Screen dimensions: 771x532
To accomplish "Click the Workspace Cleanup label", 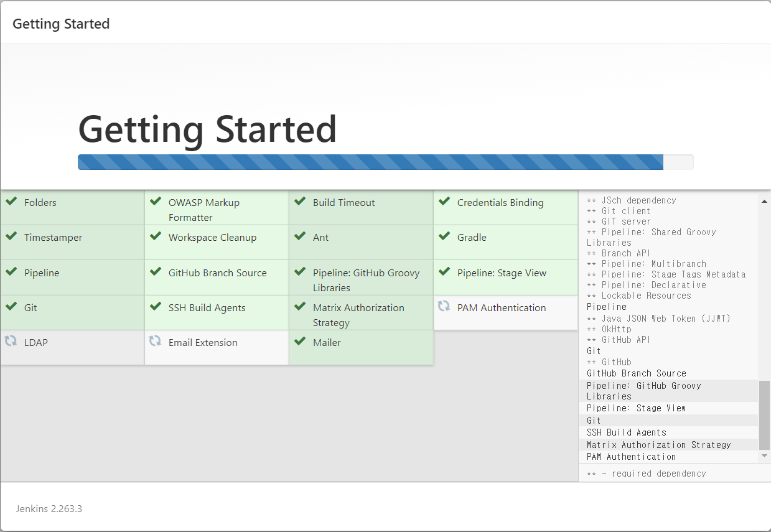I will coord(212,238).
